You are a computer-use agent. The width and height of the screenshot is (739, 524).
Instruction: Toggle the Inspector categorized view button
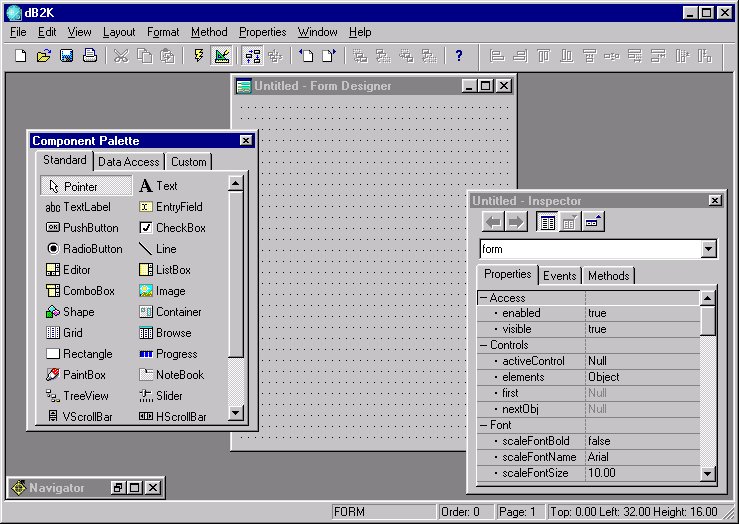[x=547, y=222]
